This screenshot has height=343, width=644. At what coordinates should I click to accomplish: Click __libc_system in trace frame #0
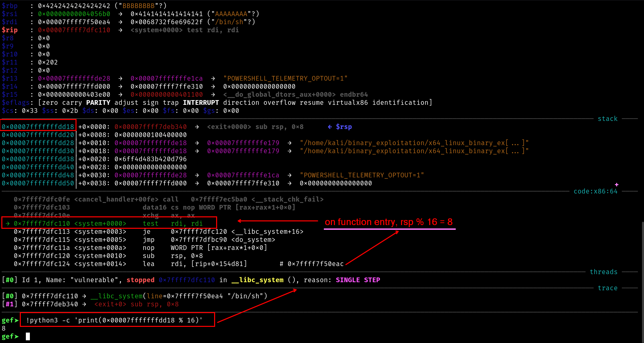116,296
